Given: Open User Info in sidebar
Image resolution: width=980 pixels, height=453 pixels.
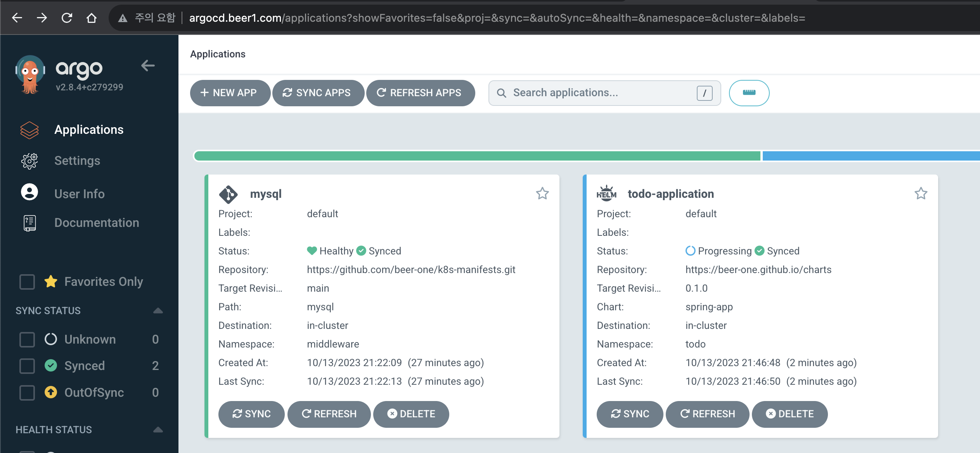Looking at the screenshot, I should [x=79, y=194].
